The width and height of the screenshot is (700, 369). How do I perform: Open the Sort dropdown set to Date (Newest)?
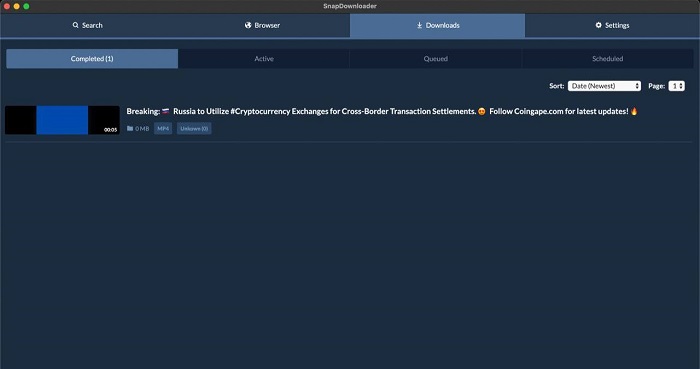click(604, 86)
